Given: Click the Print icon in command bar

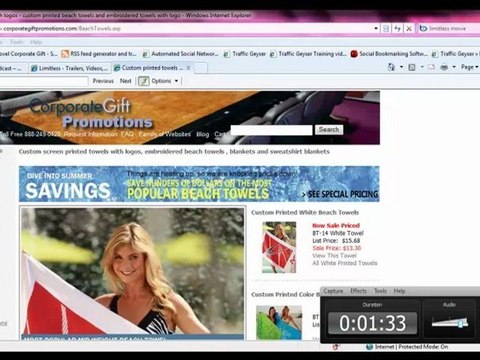Looking at the screenshot, I should pyautogui.click(x=444, y=67).
